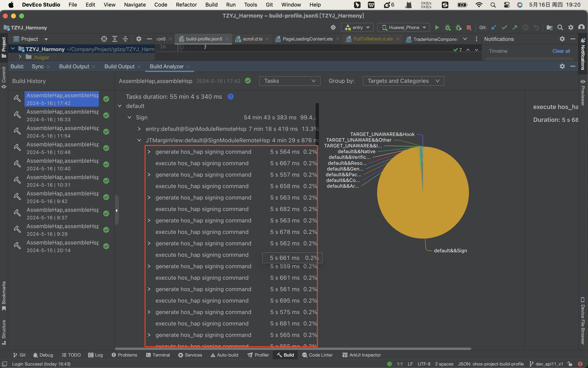Collapse the Sign category node
This screenshot has width=588, height=368.
pos(129,117)
